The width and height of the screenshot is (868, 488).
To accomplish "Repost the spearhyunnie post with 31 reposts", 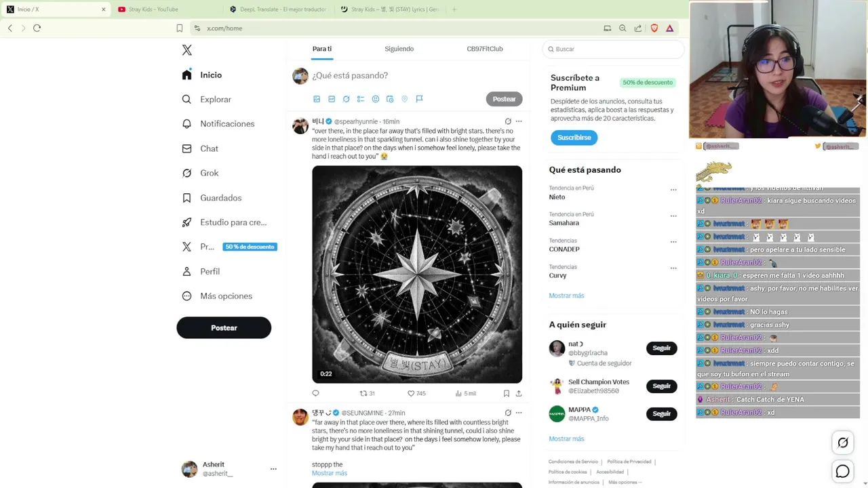I will pos(363,393).
